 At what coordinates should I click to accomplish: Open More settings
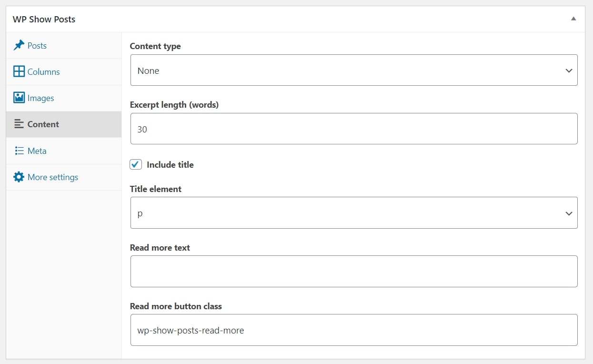52,177
